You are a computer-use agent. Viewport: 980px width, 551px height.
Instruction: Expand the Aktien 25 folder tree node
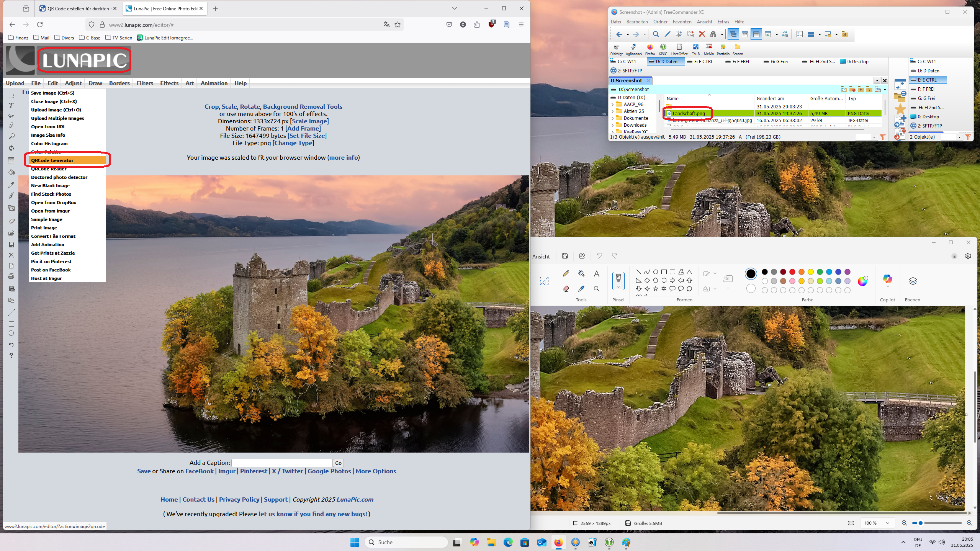[612, 111]
